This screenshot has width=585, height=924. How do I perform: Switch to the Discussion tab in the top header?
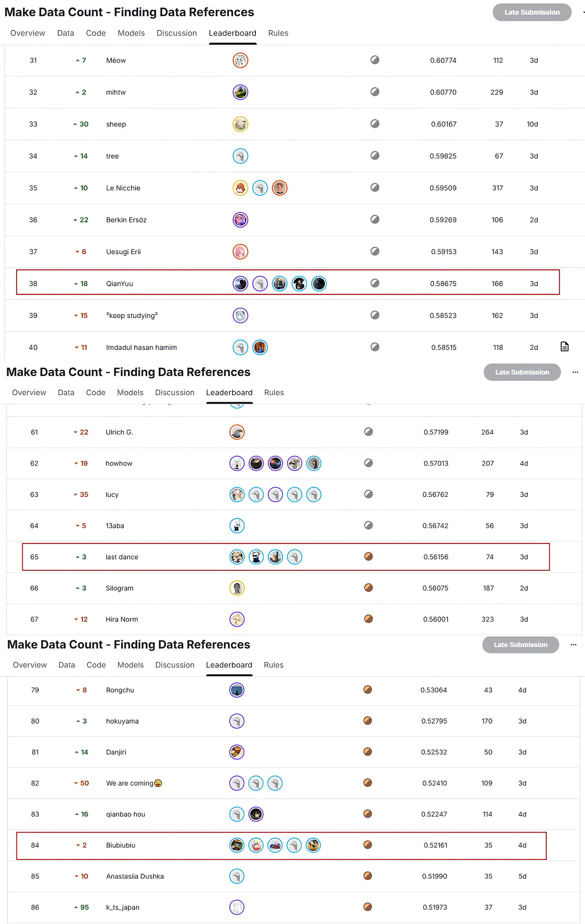177,33
